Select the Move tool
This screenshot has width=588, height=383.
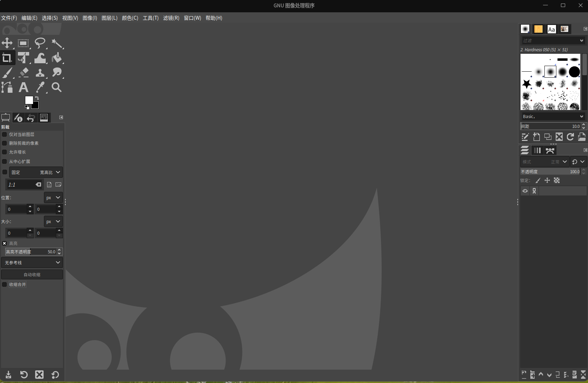(x=7, y=43)
